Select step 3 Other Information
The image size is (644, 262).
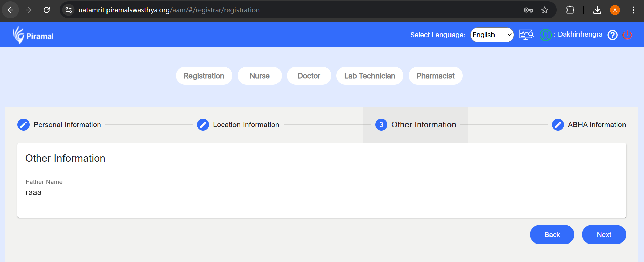tap(416, 125)
